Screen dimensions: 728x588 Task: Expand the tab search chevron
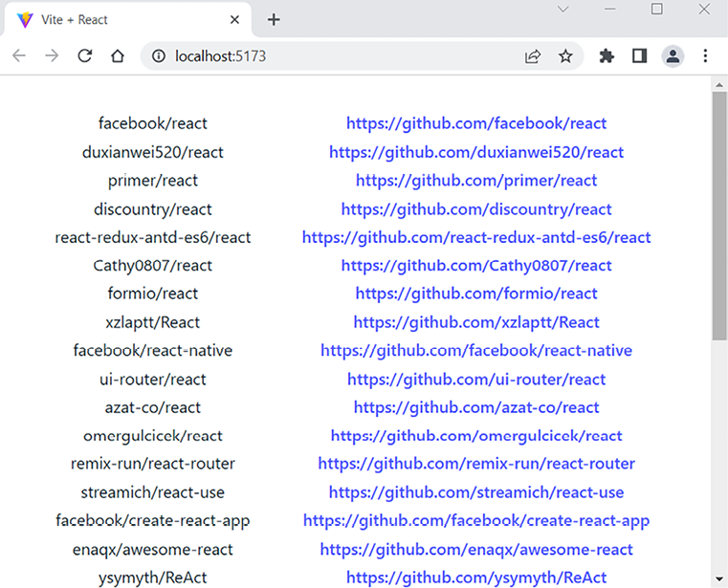[x=563, y=10]
